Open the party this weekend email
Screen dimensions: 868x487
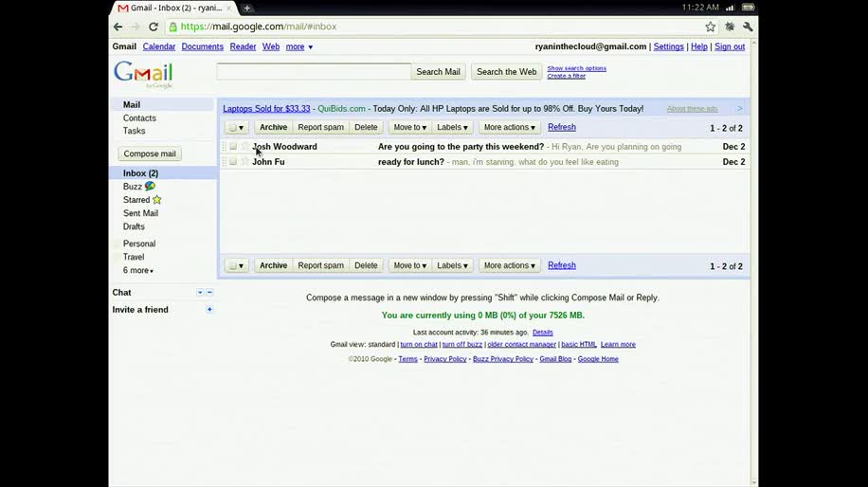[484, 146]
